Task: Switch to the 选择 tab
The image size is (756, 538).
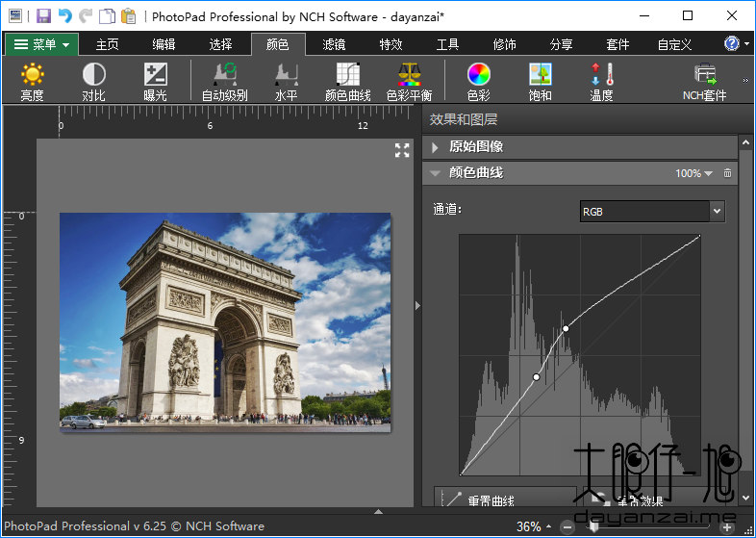Action: click(x=221, y=44)
